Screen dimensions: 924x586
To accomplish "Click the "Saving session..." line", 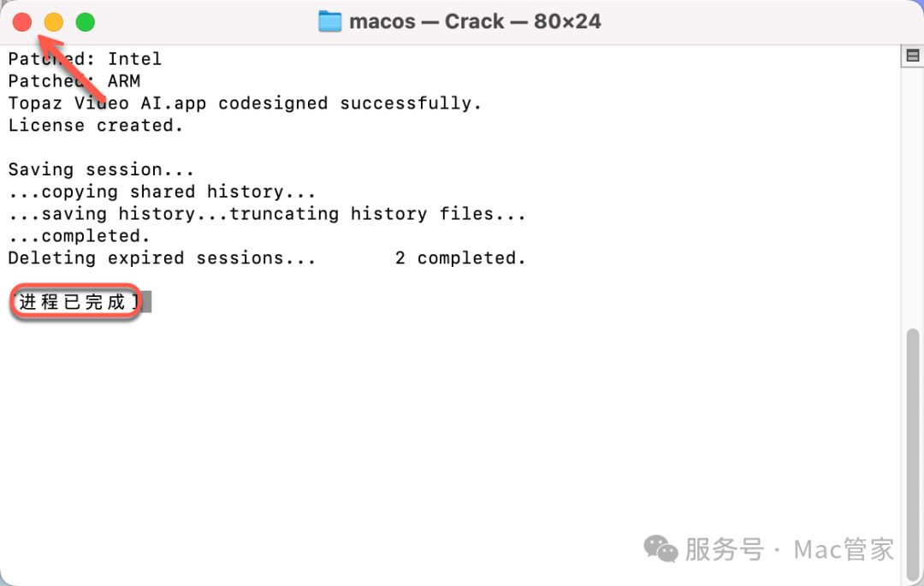I will click(x=101, y=169).
